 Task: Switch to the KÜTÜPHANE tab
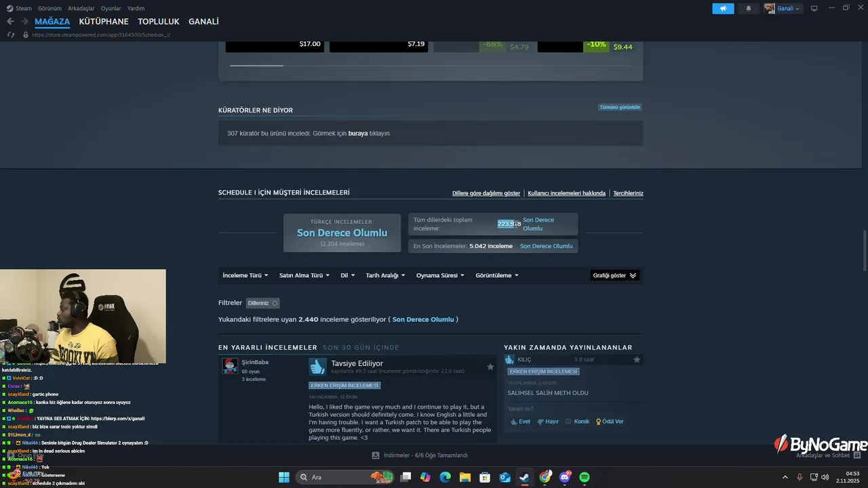(x=104, y=22)
